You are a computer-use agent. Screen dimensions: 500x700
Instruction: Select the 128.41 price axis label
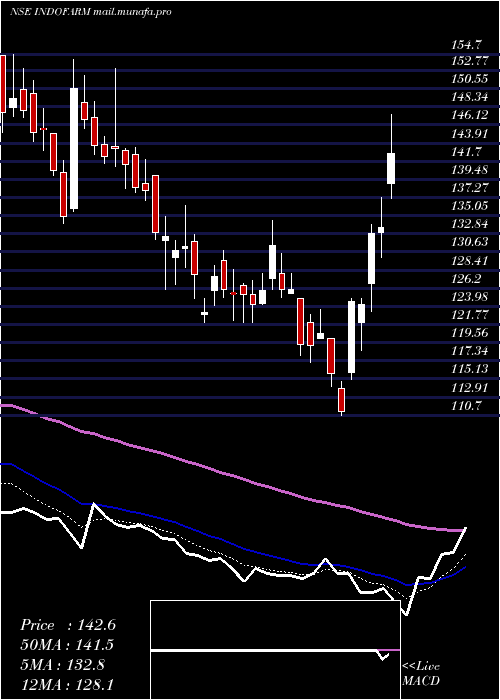[x=470, y=260]
